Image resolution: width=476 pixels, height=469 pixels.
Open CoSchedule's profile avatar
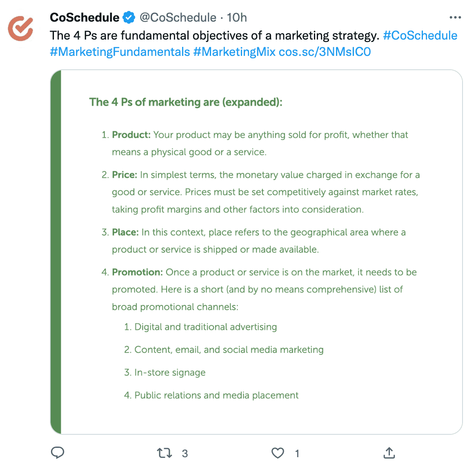(x=20, y=28)
